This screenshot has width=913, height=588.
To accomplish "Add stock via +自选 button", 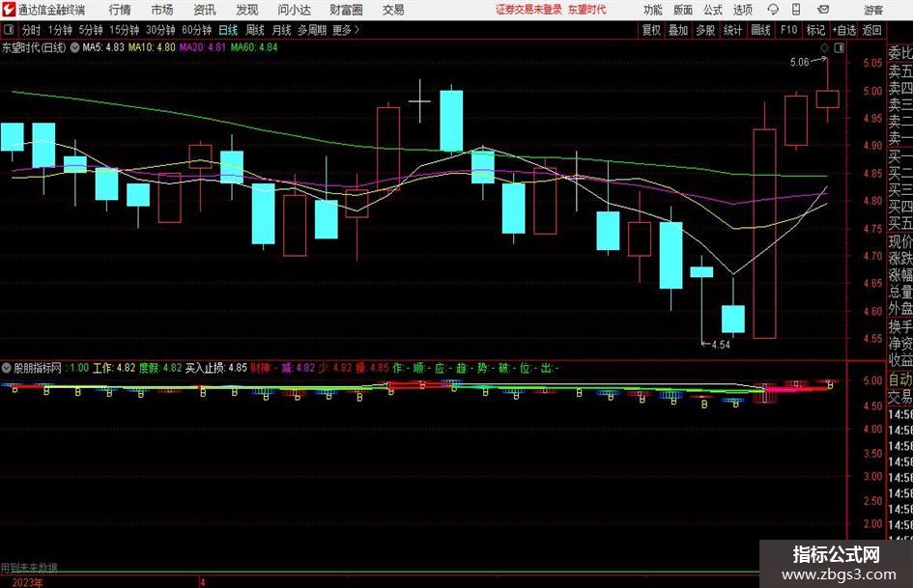I will point(844,30).
